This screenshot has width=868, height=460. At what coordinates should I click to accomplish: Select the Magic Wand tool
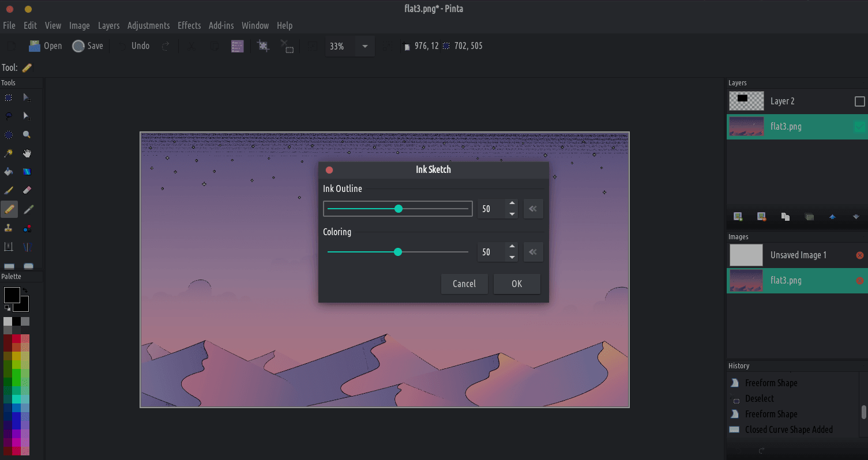click(x=9, y=153)
